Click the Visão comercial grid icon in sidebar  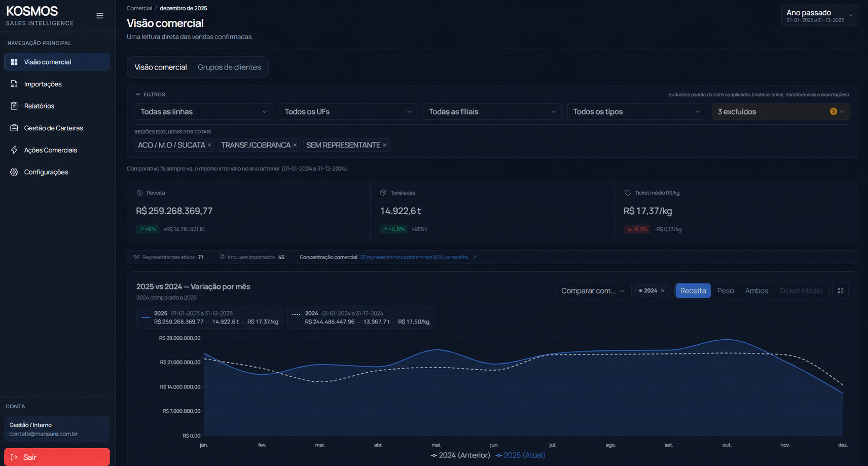coord(14,62)
